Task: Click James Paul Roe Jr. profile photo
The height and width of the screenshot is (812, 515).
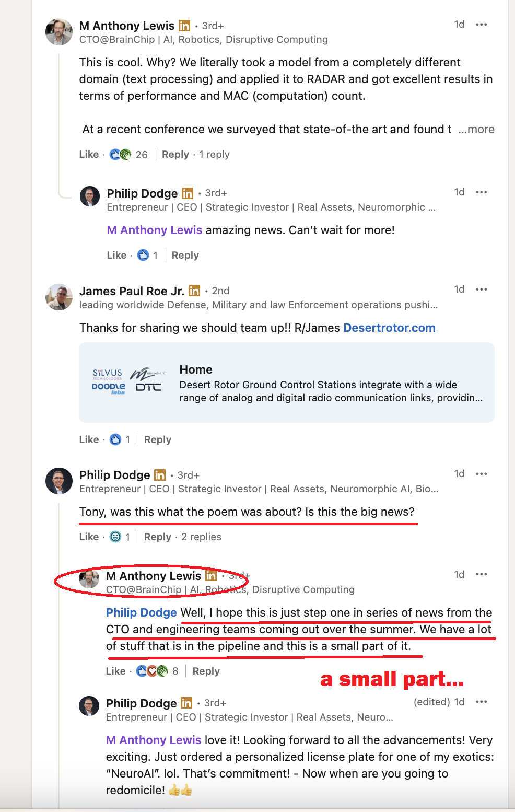Action: coord(59,297)
